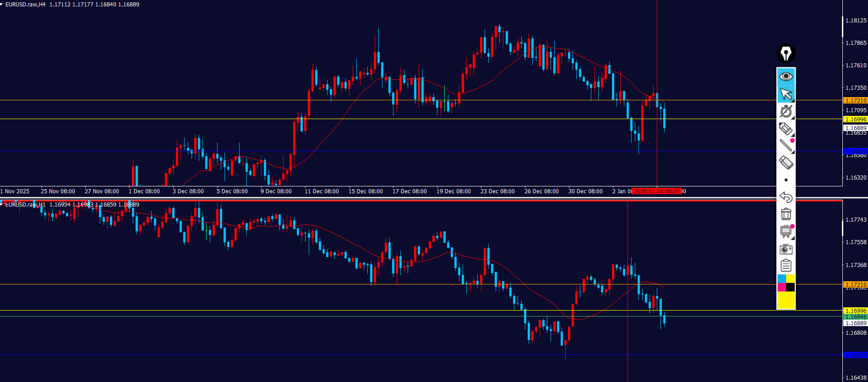The image size is (868, 382).
Task: Expand the EURUSD.raw,H1 chart menu triangle
Action: [2, 205]
